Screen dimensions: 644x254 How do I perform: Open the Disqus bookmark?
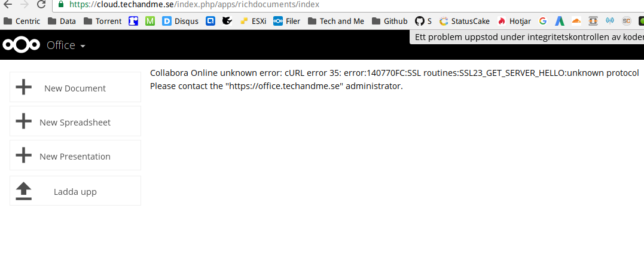pos(181,21)
